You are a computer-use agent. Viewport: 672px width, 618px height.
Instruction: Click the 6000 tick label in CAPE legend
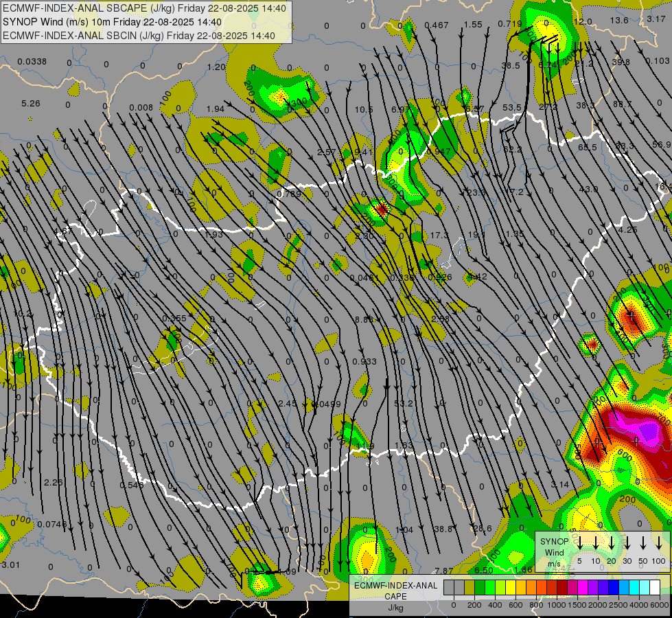click(x=660, y=605)
